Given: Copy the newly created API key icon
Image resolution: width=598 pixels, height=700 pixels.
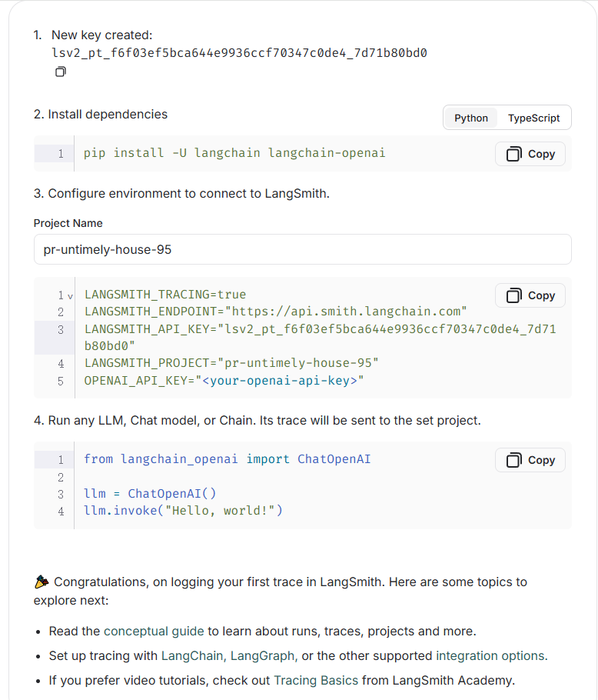Looking at the screenshot, I should [x=61, y=72].
